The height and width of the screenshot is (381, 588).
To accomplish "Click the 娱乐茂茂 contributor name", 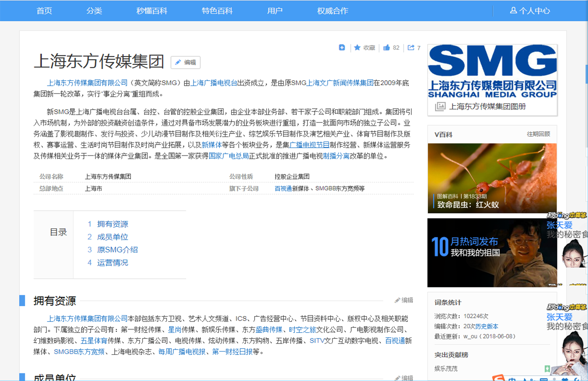I will pos(446,369).
